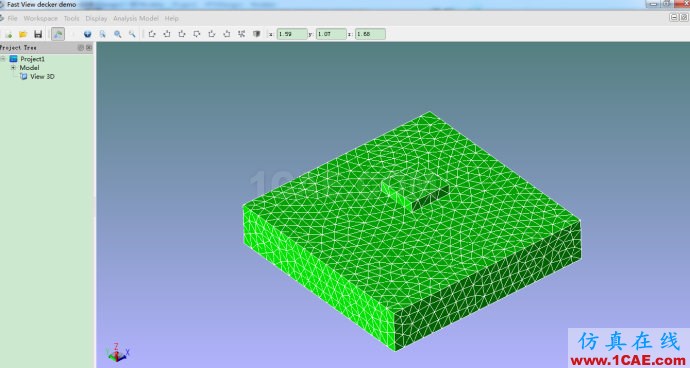Open the Display menu
The image size is (690, 368).
96,18
